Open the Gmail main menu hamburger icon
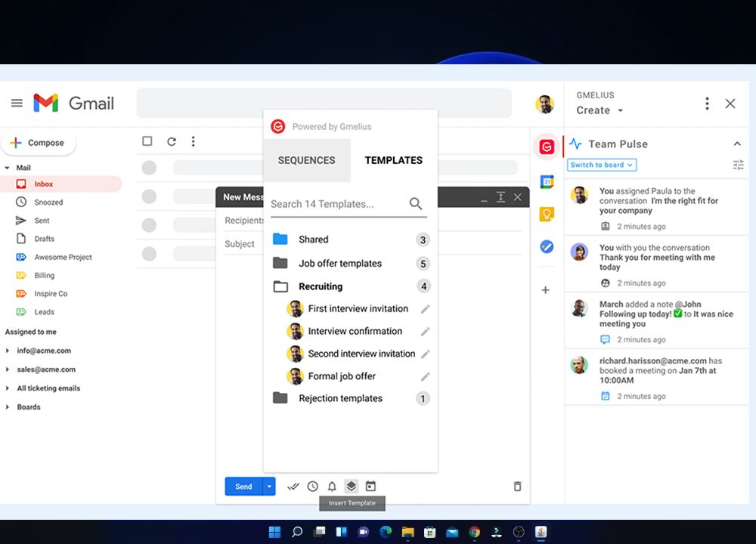Image resolution: width=756 pixels, height=544 pixels. click(x=17, y=103)
